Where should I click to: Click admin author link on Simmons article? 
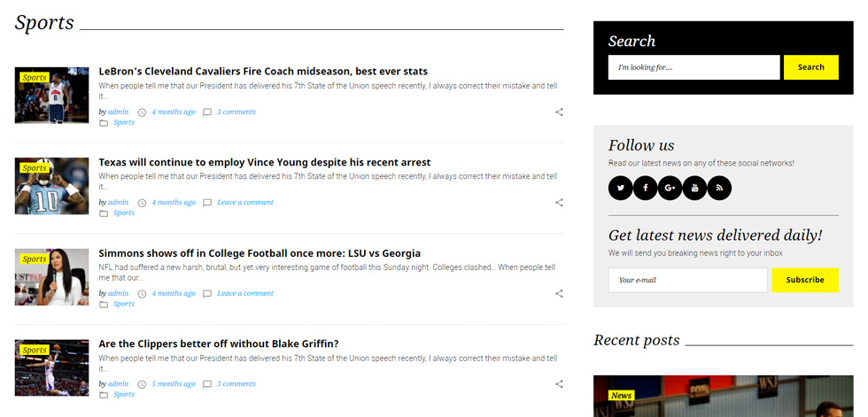pyautogui.click(x=118, y=293)
